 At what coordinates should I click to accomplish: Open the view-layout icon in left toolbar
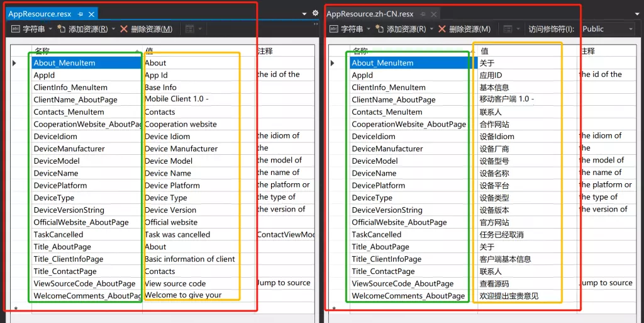(x=189, y=29)
